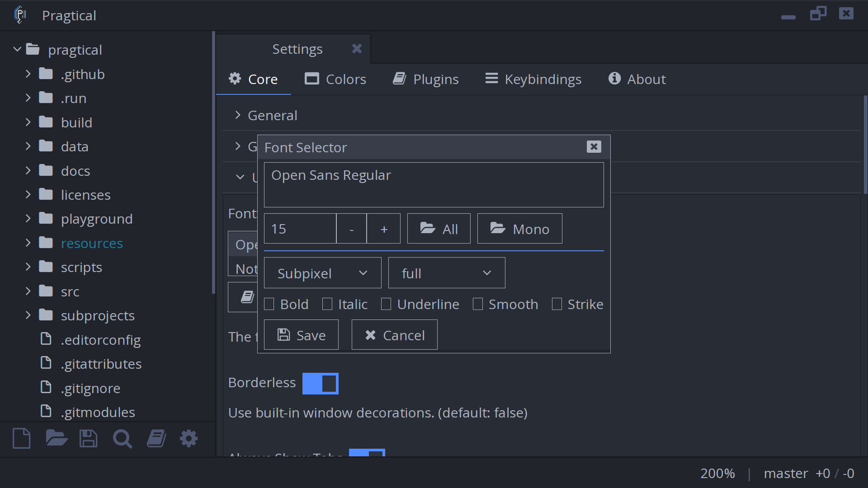Open the full hinting dropdown

coord(447,273)
